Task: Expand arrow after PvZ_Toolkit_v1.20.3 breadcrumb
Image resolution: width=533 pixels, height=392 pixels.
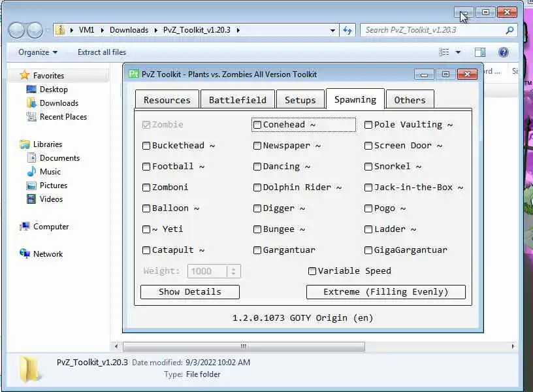Action: tap(238, 30)
